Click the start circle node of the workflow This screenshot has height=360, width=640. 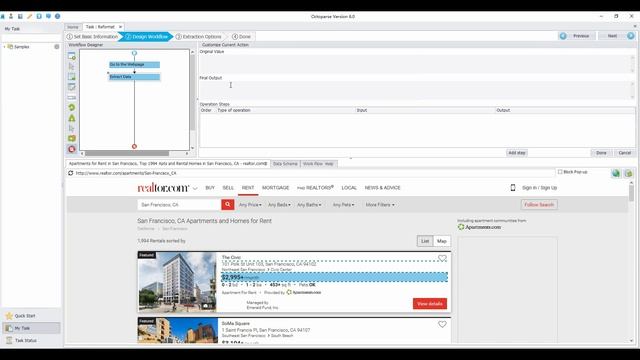pos(134,53)
